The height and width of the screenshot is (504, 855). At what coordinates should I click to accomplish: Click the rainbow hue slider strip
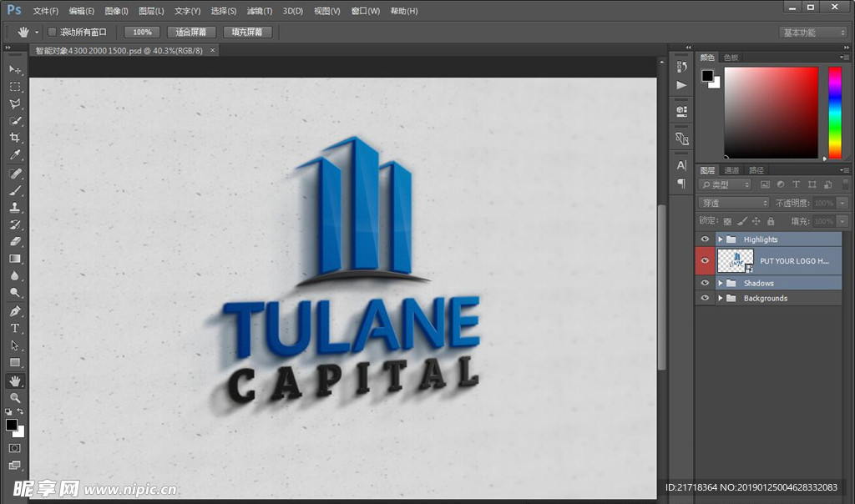835,113
